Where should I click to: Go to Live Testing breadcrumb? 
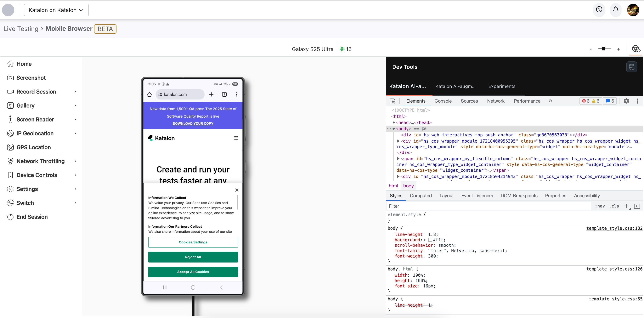[21, 29]
